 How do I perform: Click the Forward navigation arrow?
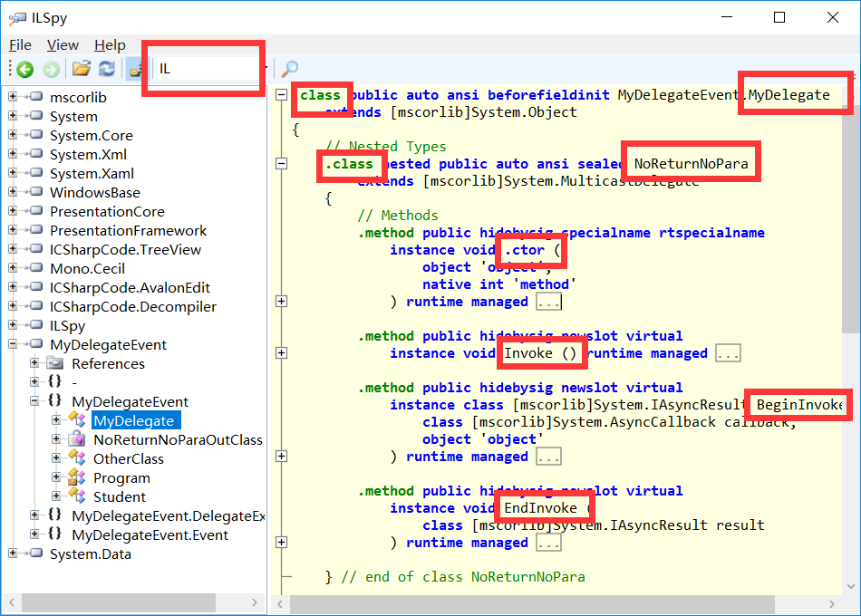pos(51,69)
